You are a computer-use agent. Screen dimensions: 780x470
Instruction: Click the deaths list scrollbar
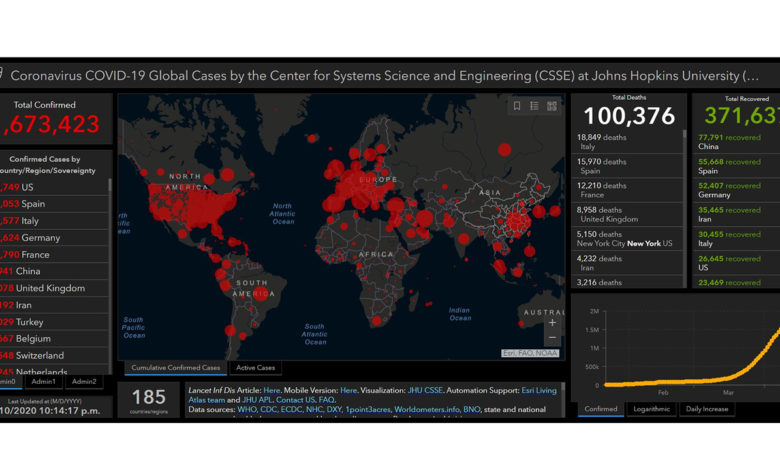click(x=685, y=200)
